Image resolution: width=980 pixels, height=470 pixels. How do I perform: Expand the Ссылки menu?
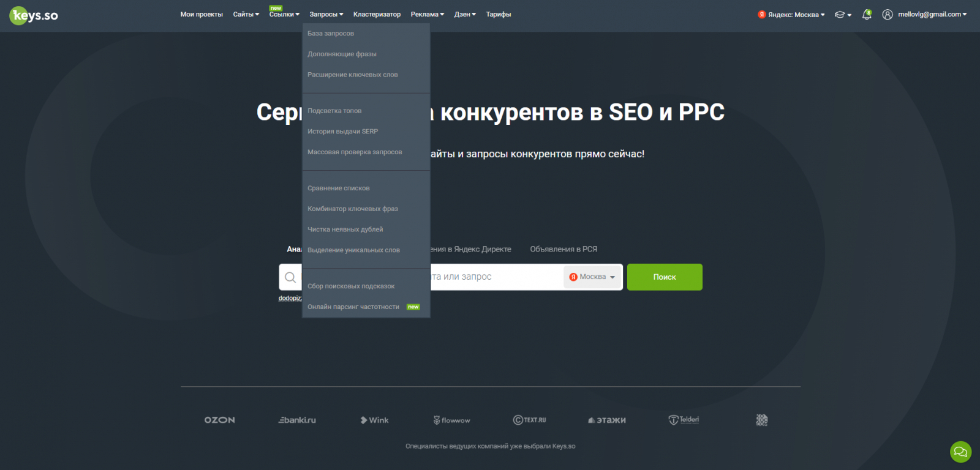[x=284, y=15]
